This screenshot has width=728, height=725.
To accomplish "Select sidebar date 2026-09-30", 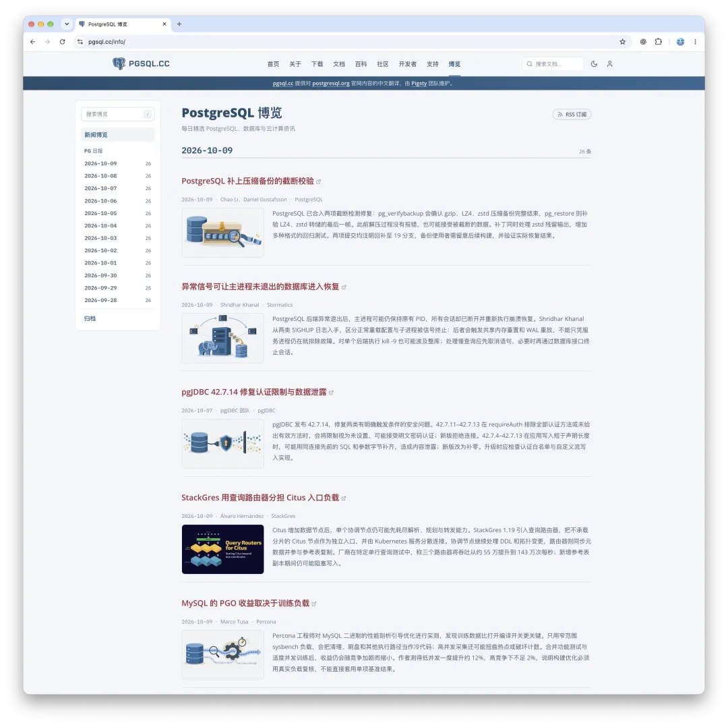I will 117,275.
